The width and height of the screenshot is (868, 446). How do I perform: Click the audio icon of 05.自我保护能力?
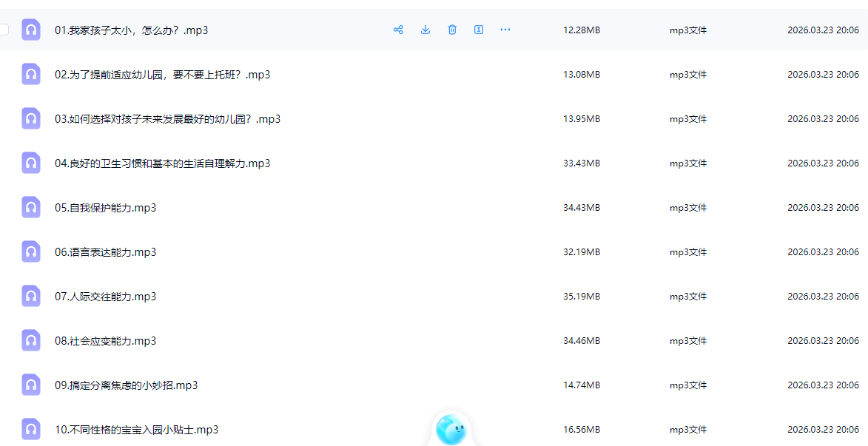click(x=31, y=207)
